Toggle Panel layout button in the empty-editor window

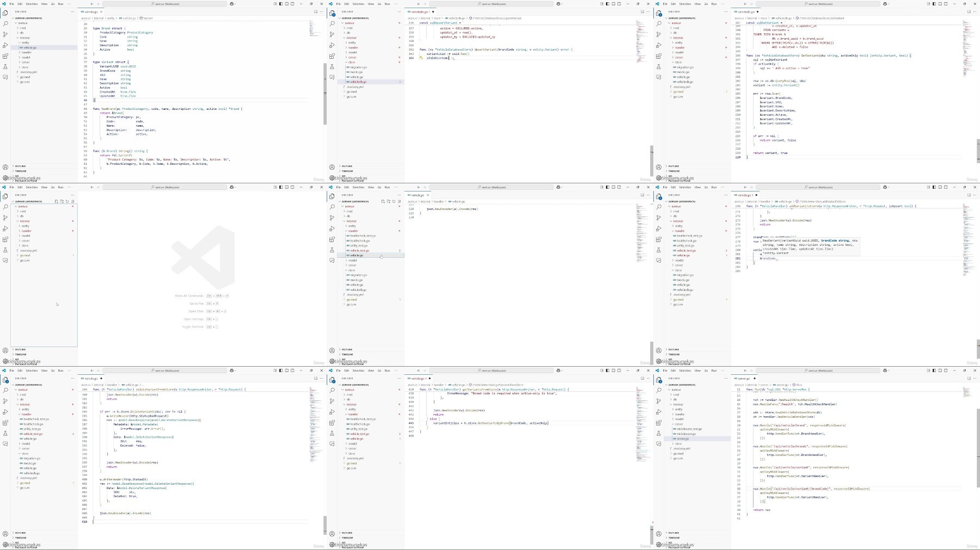287,187
